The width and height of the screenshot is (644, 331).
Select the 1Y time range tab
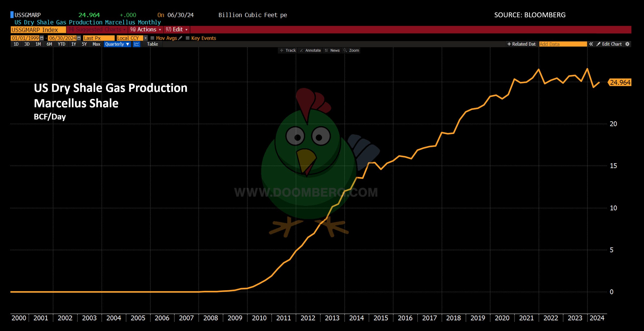74,44
